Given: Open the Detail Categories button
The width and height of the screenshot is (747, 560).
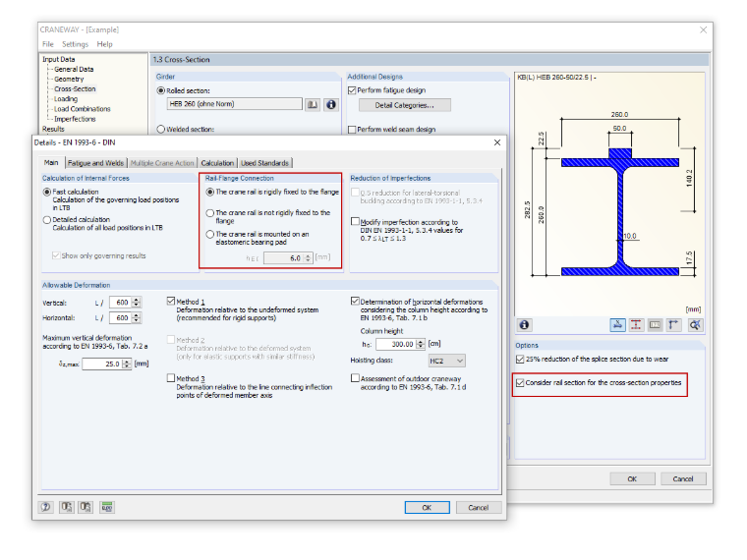Looking at the screenshot, I should click(405, 105).
